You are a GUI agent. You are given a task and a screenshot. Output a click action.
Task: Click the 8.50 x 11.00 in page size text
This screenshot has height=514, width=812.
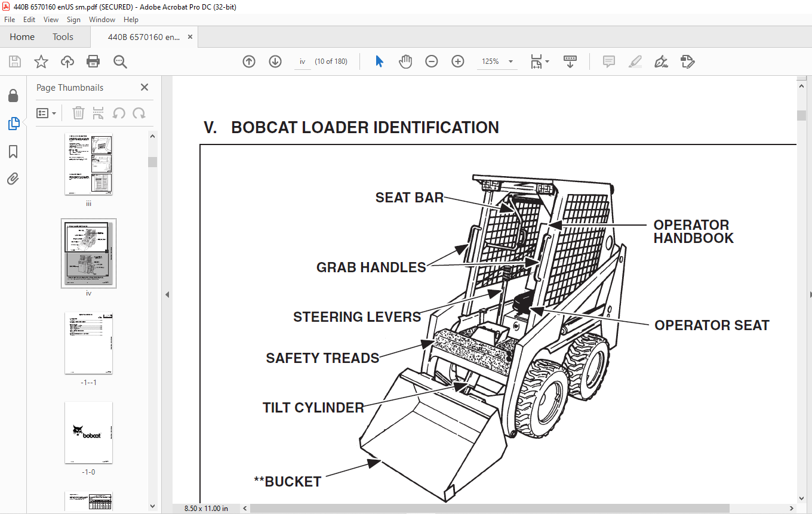(205, 508)
